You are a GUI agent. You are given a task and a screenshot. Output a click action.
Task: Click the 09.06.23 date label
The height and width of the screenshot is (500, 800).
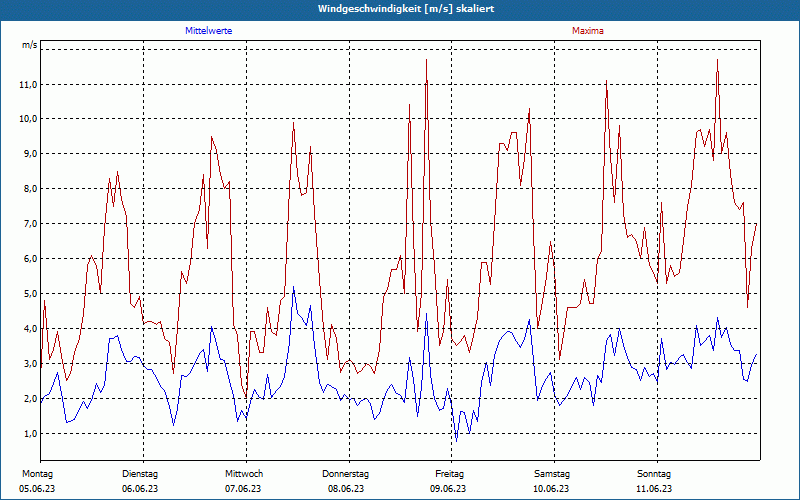click(448, 489)
